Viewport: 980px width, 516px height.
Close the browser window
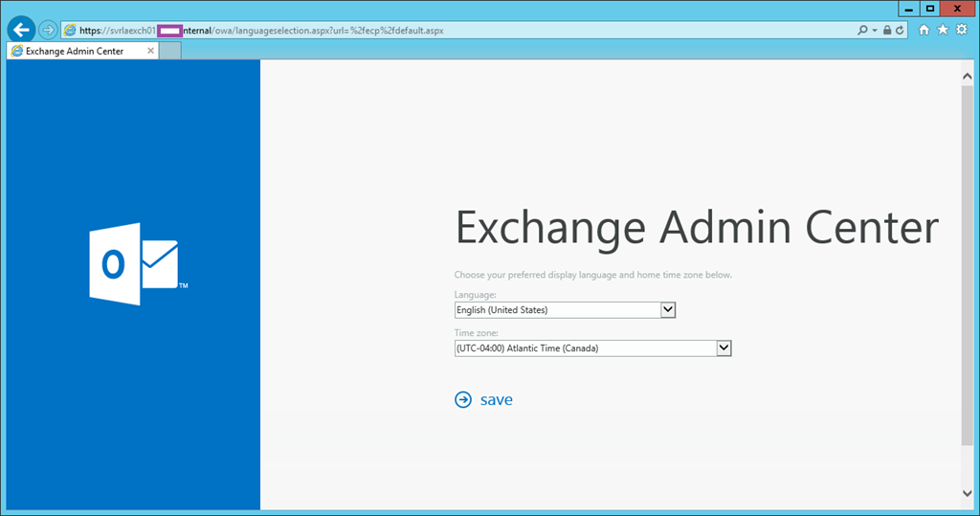[957, 8]
